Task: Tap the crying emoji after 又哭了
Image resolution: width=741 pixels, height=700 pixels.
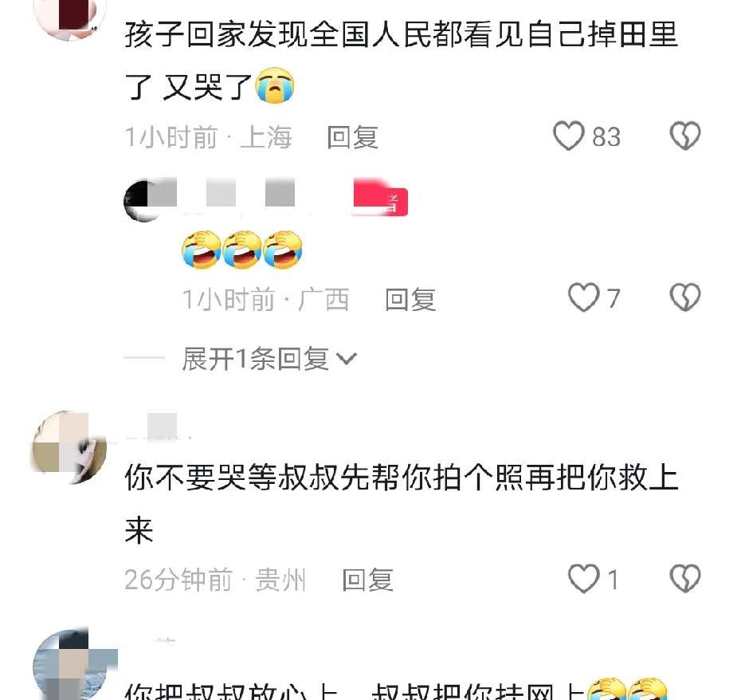Action: [x=275, y=85]
